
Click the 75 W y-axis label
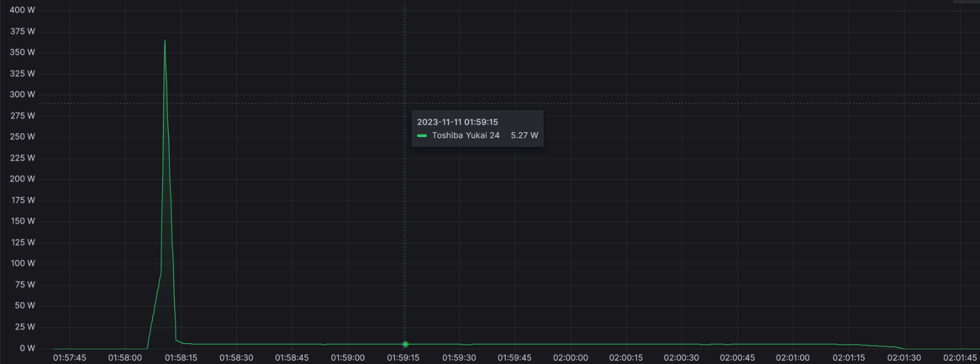[25, 284]
